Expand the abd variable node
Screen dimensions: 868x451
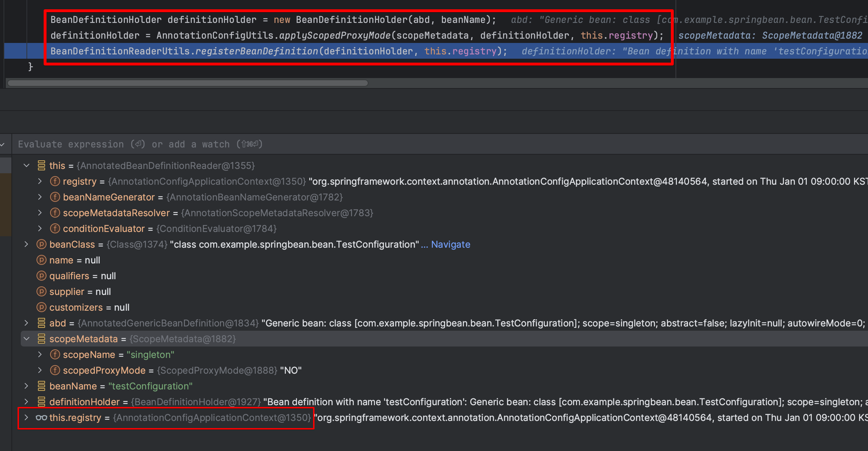tap(26, 323)
